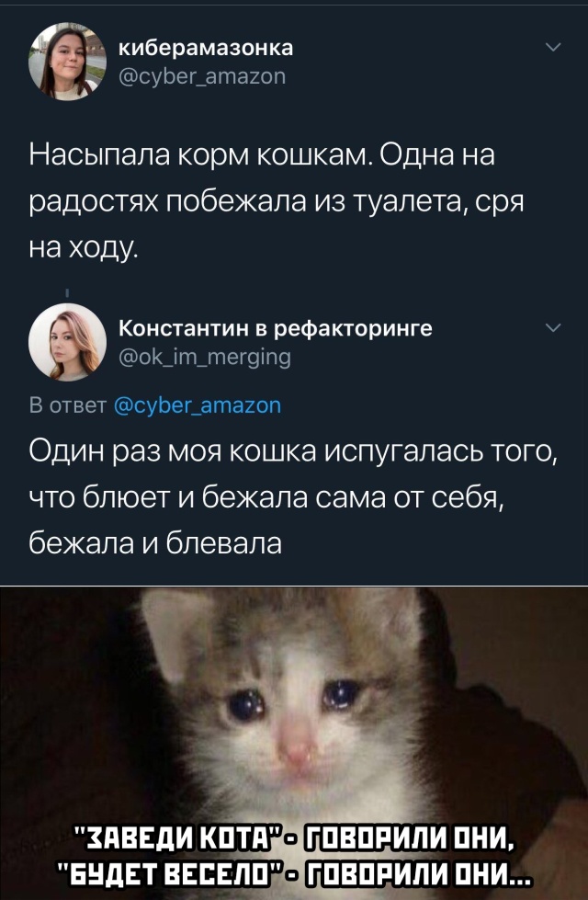
Task: Click the thread connector line between tweets
Action: pos(68,293)
